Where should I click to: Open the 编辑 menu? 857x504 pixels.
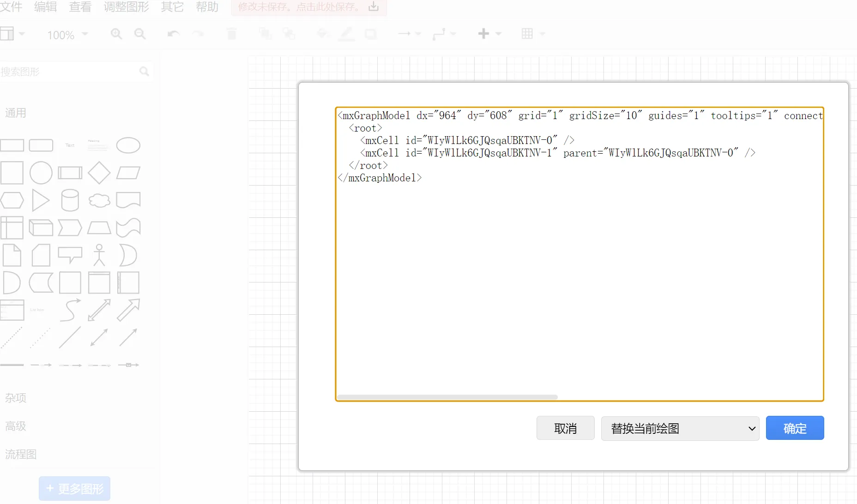pos(45,7)
